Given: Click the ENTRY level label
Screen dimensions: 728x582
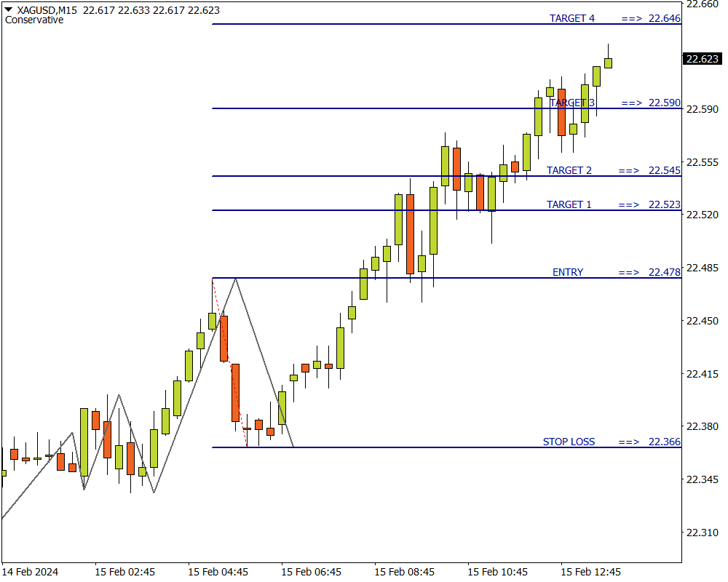Looking at the screenshot, I should pyautogui.click(x=567, y=272).
